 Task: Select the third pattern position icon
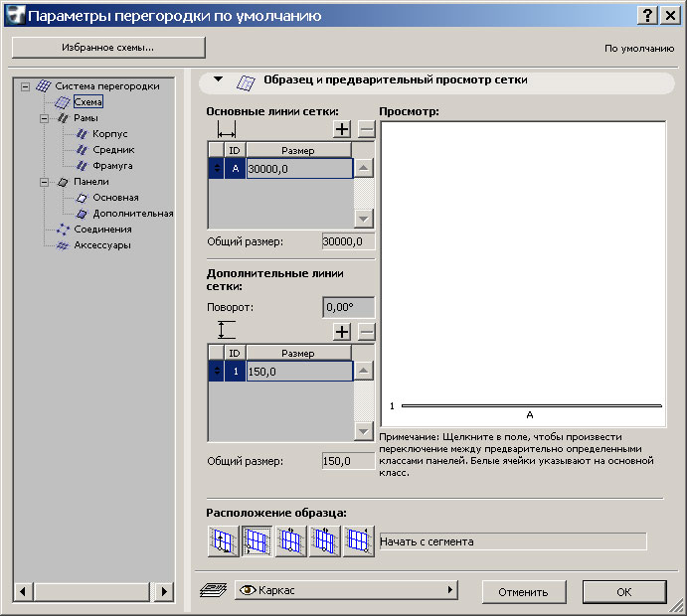[290, 541]
